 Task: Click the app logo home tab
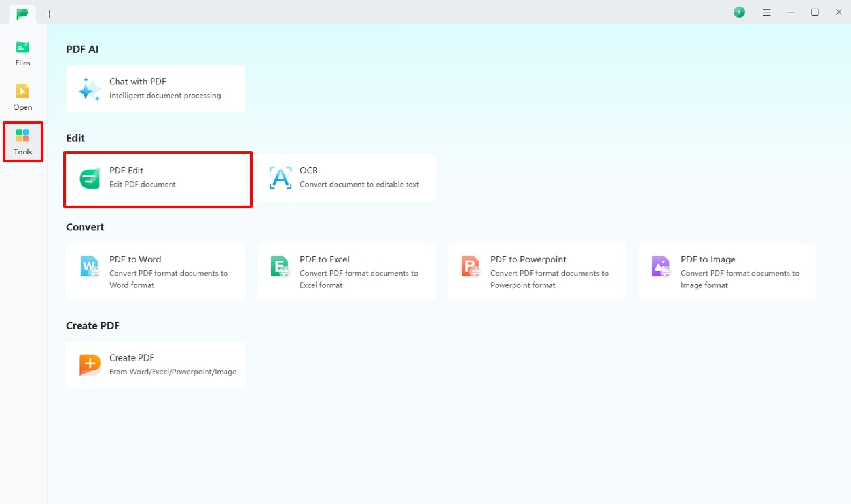[23, 14]
